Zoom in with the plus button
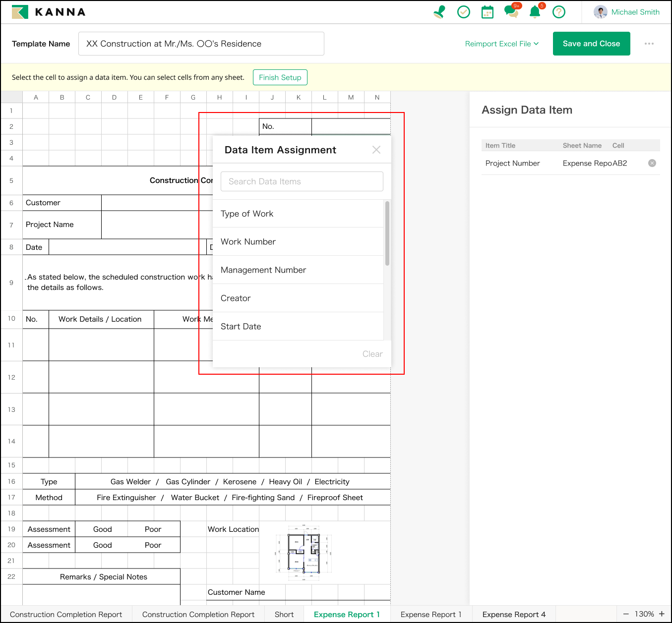The image size is (672, 623). pos(662,614)
